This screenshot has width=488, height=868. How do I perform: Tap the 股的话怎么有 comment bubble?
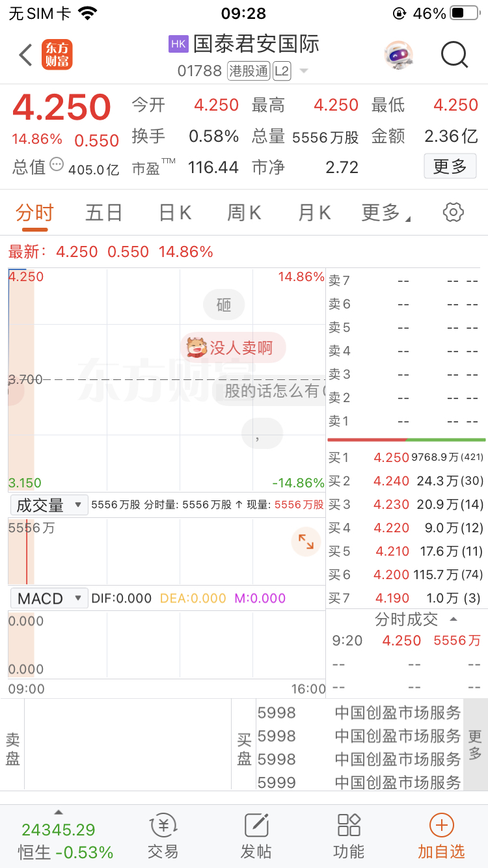270,391
